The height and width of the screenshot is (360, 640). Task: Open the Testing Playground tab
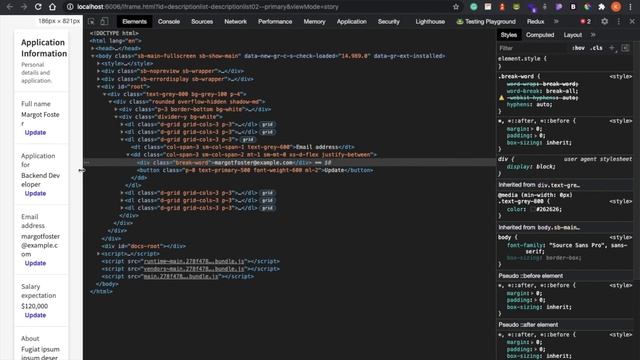[x=486, y=21]
